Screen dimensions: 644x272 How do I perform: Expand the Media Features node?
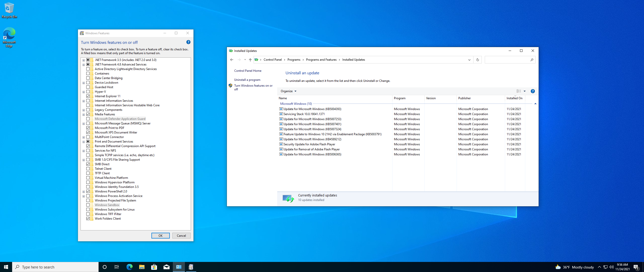[84, 115]
